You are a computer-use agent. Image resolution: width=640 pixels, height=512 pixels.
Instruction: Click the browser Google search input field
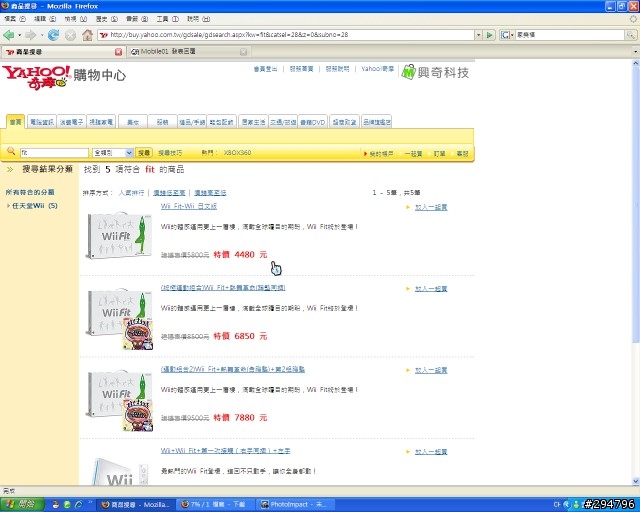[x=570, y=35]
